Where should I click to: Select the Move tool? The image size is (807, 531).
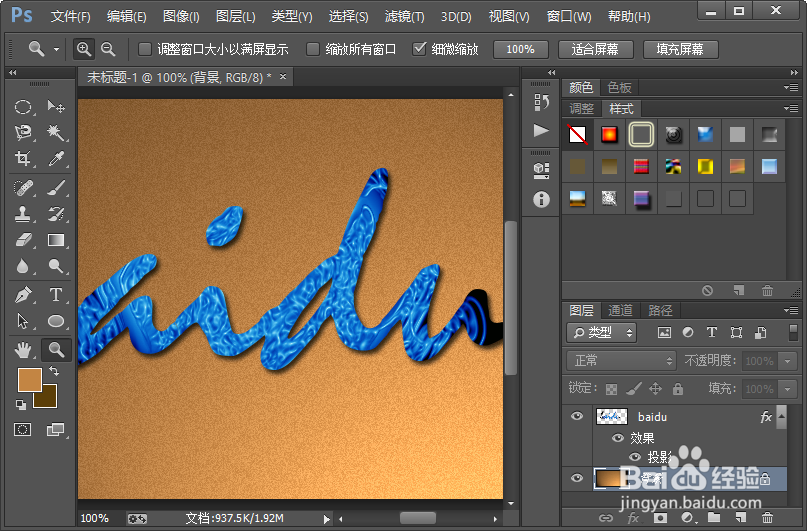coord(56,107)
